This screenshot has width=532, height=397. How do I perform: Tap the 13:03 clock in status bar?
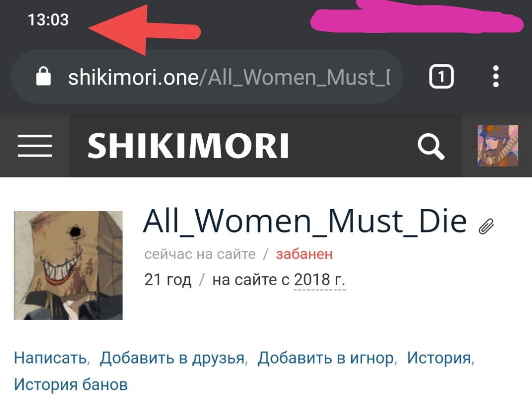click(48, 19)
